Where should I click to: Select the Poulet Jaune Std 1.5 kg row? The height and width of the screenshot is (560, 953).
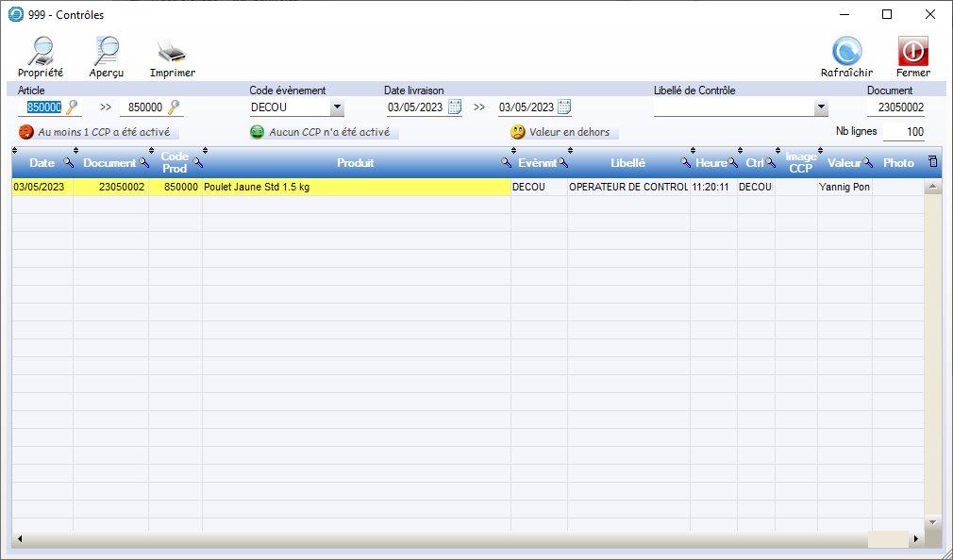click(355, 188)
